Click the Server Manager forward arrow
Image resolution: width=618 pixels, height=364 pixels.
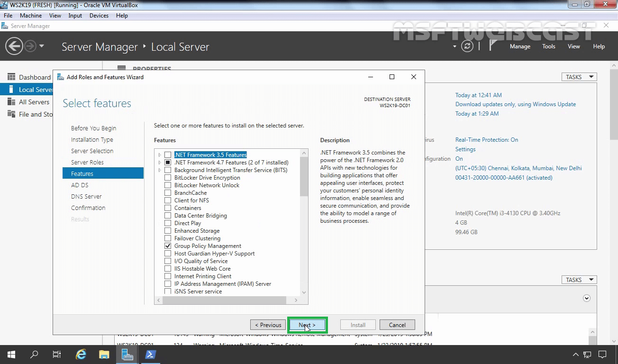30,46
